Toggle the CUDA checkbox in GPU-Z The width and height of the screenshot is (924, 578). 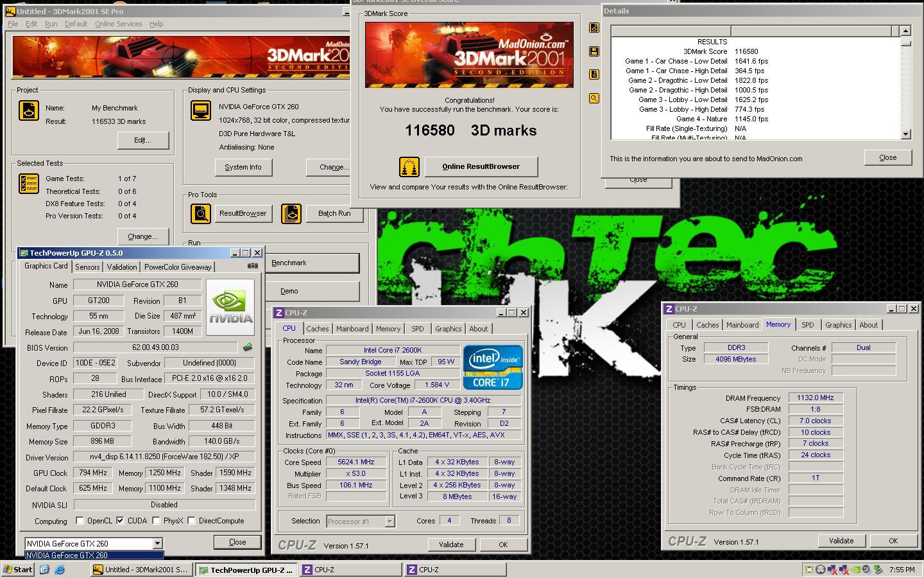click(120, 521)
